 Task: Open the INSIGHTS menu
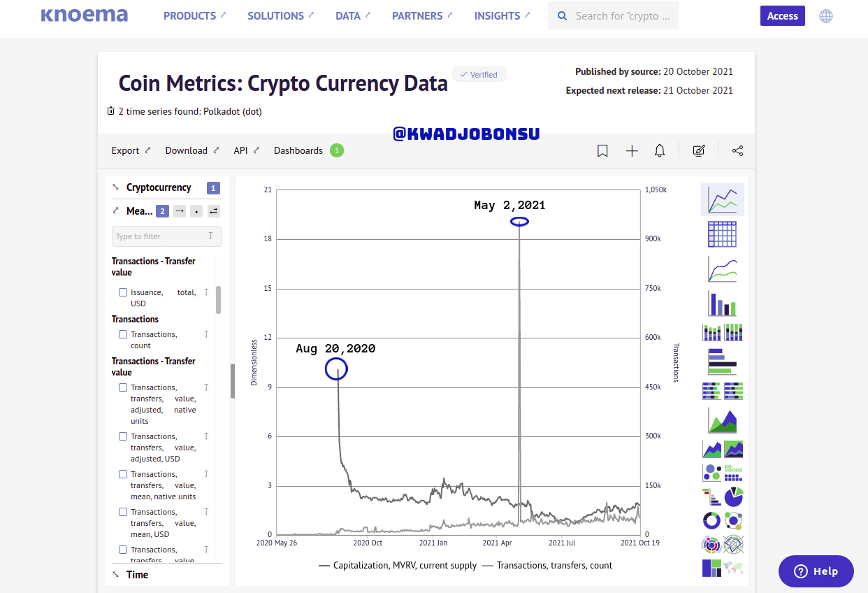(502, 15)
